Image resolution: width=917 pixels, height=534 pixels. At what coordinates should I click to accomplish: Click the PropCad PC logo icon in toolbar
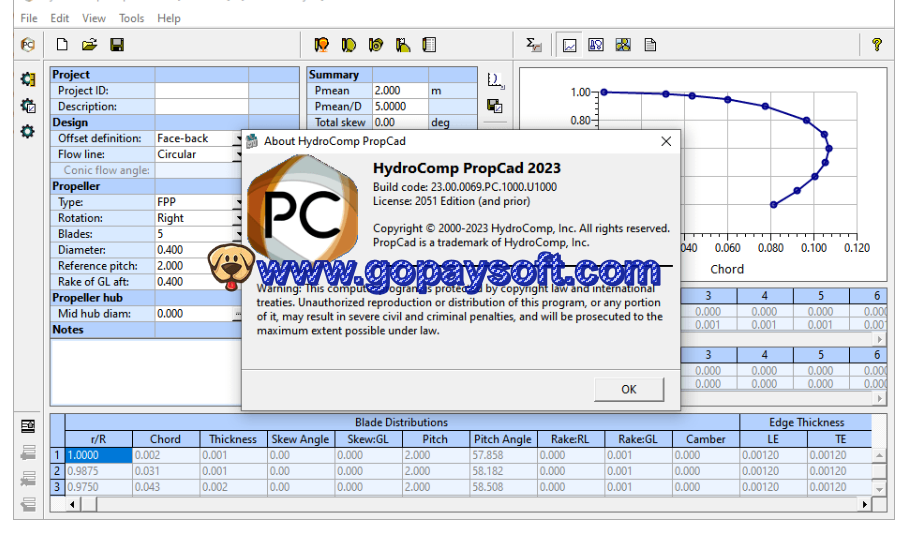point(27,44)
